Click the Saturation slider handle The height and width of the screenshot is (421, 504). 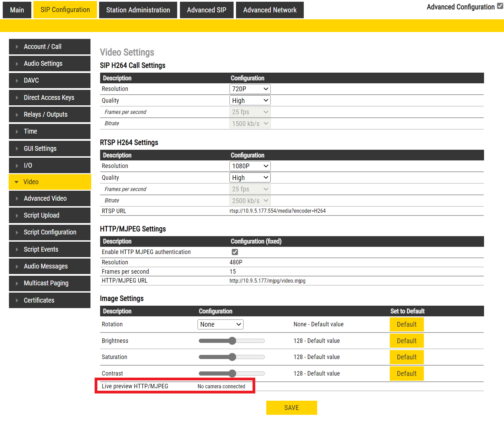tap(233, 357)
